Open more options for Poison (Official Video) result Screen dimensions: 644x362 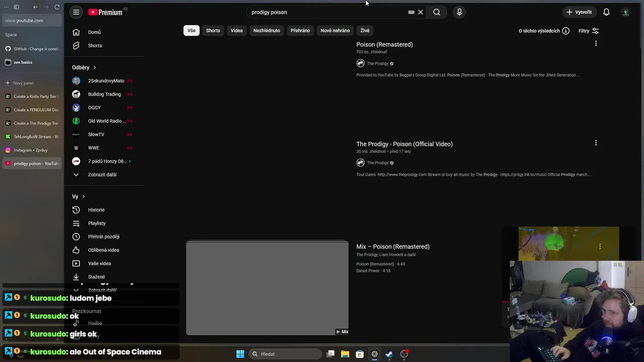pyautogui.click(x=596, y=143)
